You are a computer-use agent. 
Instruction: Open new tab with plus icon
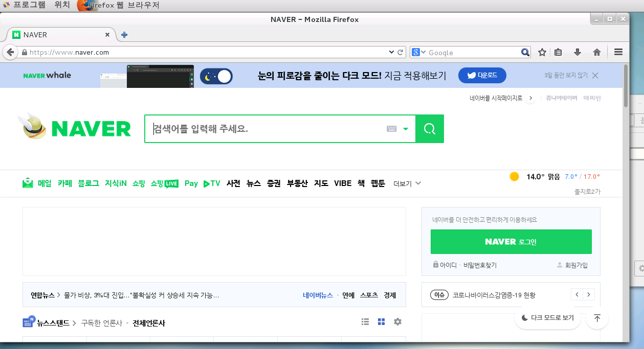pyautogui.click(x=124, y=35)
